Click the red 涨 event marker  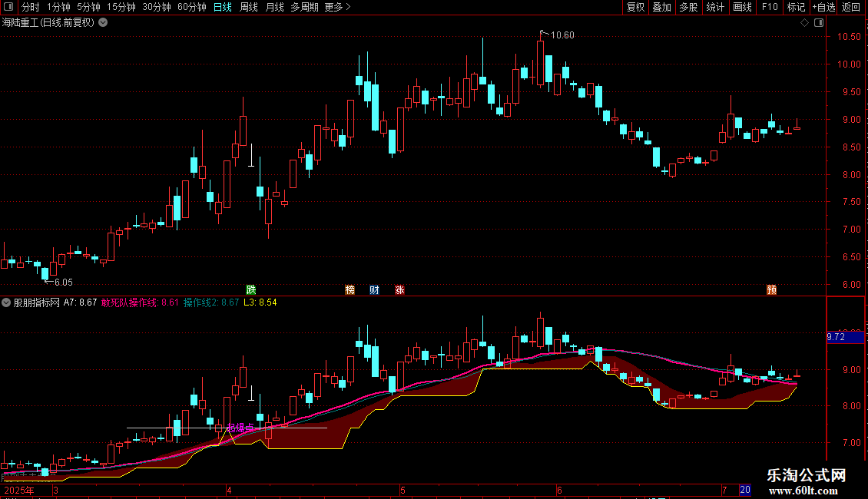(399, 290)
